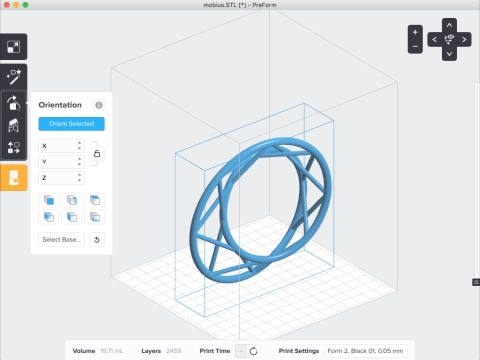The width and height of the screenshot is (480, 360).
Task: Click Select Base button
Action: 61,239
